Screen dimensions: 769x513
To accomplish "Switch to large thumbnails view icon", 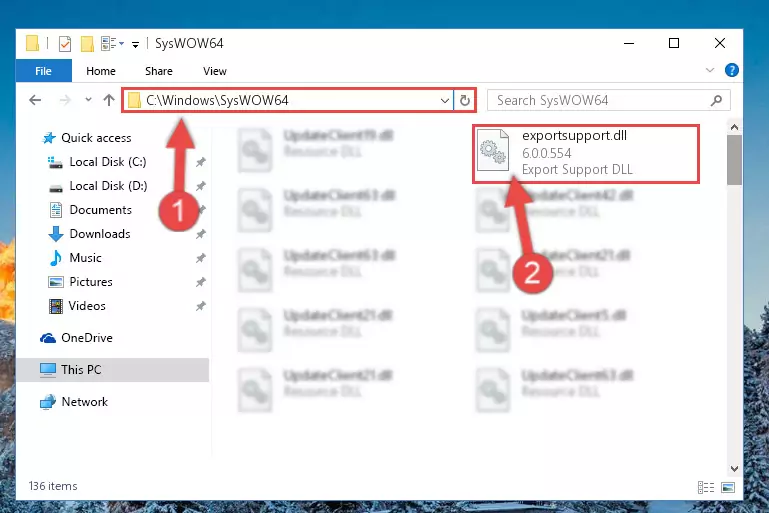I will point(728,487).
